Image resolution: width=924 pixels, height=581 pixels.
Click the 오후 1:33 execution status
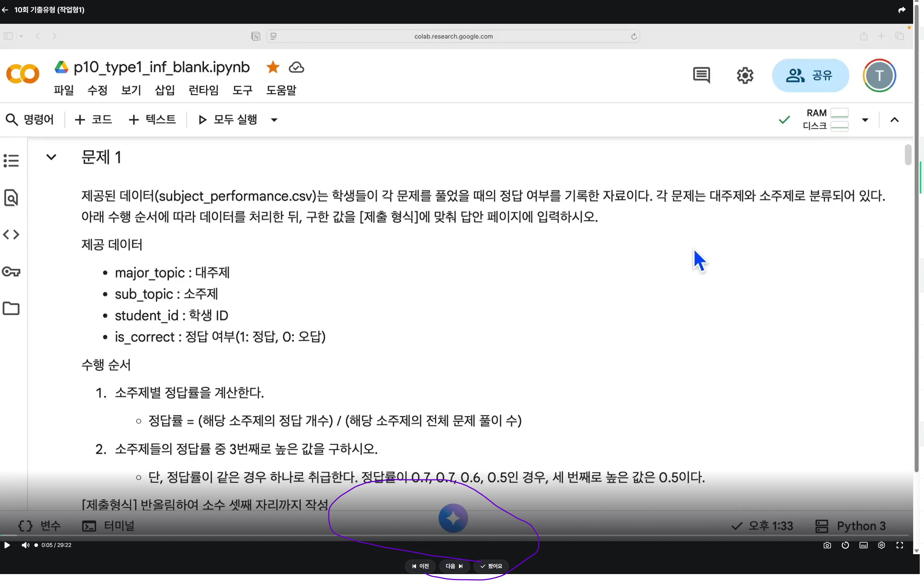coord(762,526)
